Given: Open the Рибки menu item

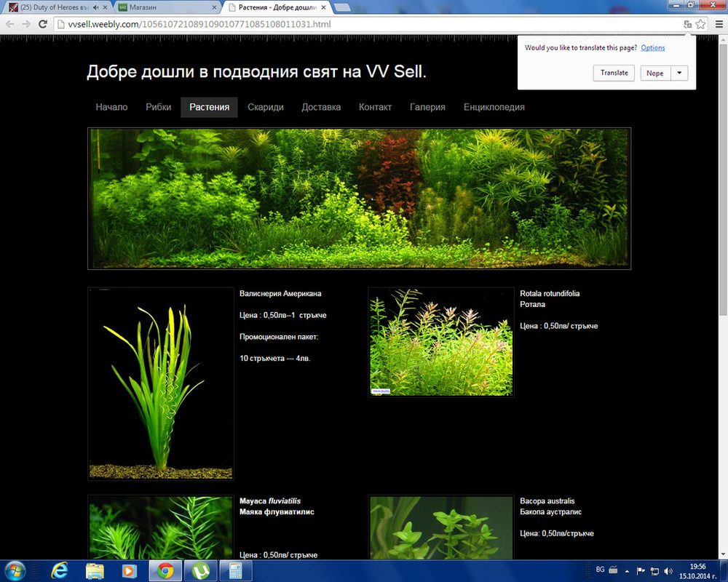Looking at the screenshot, I should 158,107.
